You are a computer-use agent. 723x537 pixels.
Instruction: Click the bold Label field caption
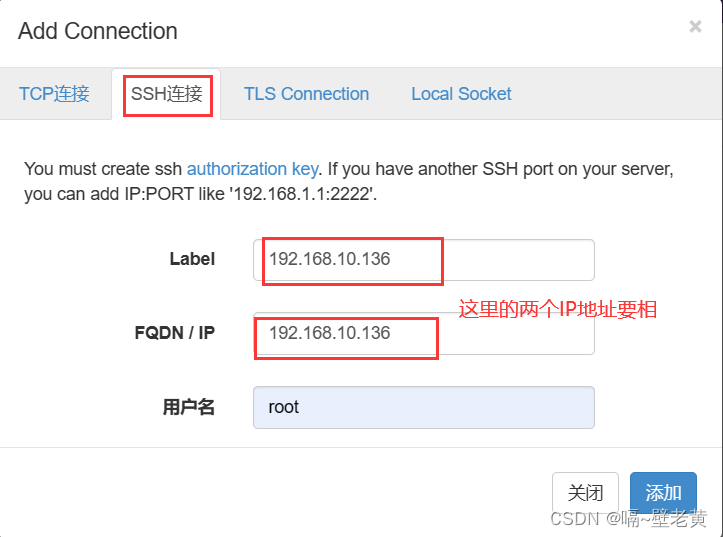click(192, 259)
